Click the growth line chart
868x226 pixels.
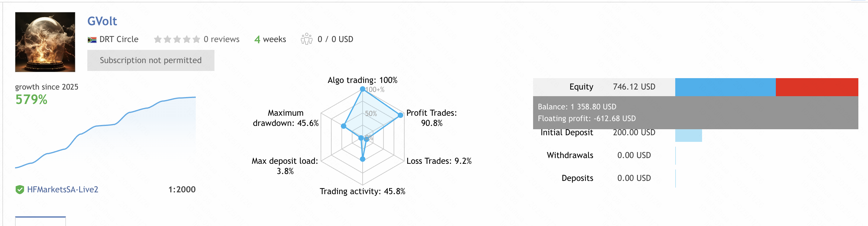tap(105, 135)
